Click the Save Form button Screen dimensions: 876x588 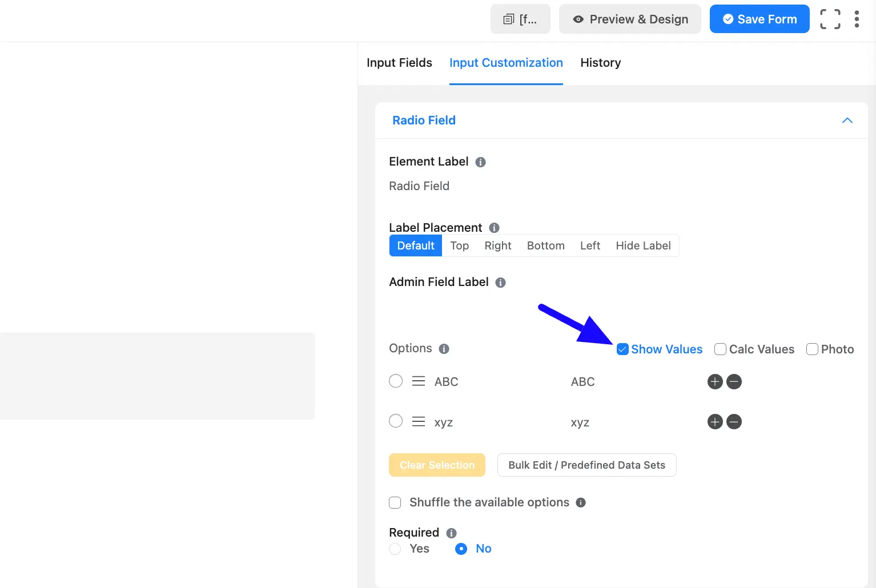760,19
